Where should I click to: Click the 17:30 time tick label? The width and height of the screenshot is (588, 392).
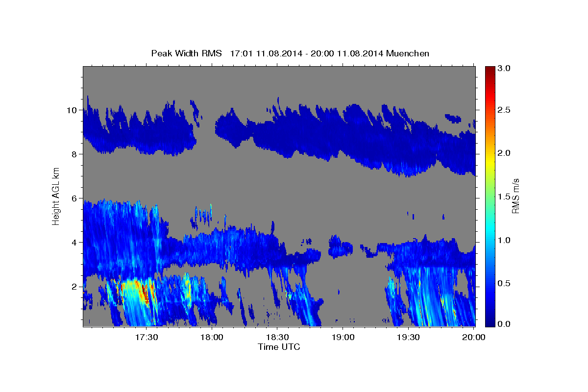147,338
